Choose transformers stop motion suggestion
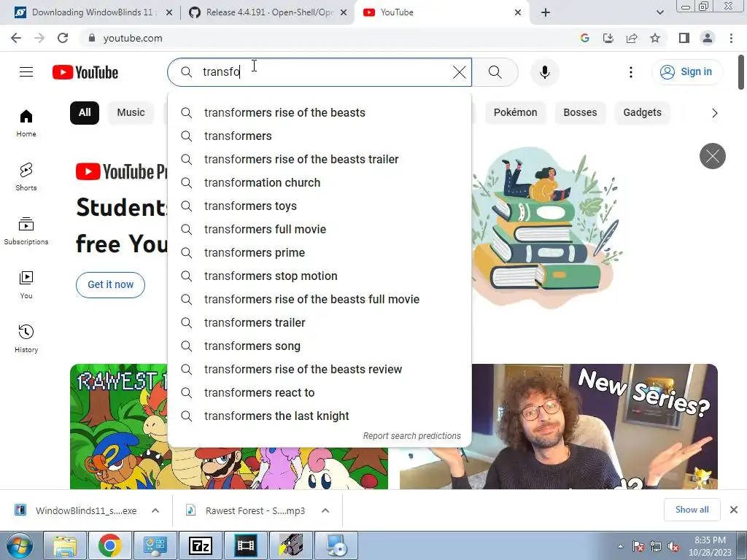The height and width of the screenshot is (560, 747). (x=320, y=276)
